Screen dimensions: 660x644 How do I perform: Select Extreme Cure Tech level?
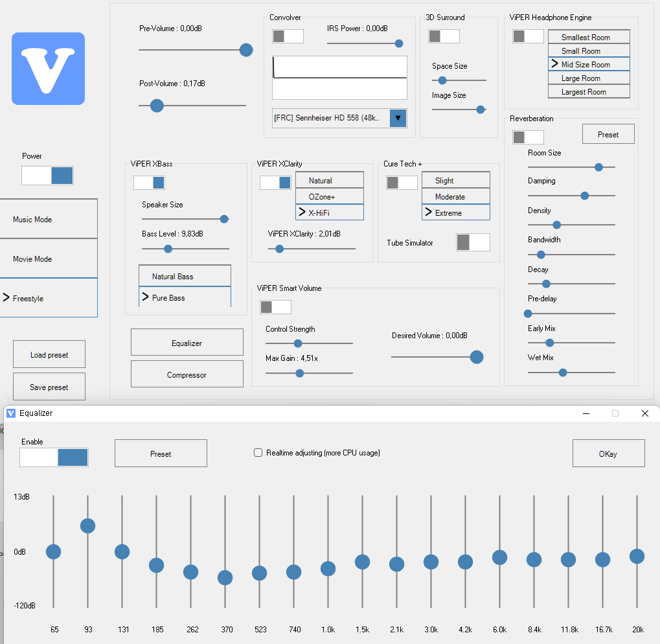point(456,213)
